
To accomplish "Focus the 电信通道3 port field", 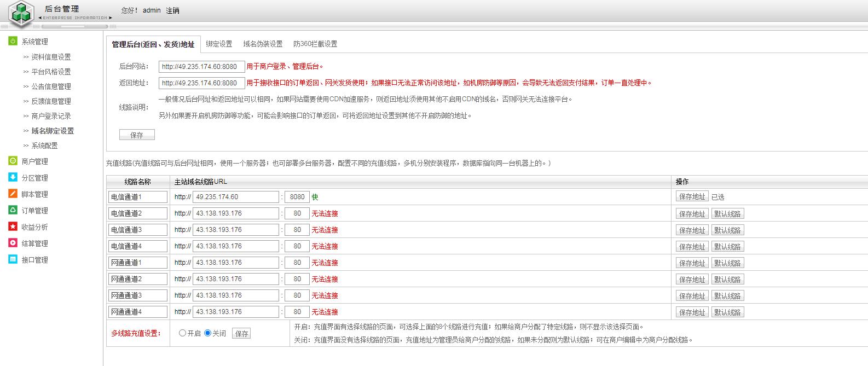I will pyautogui.click(x=297, y=230).
